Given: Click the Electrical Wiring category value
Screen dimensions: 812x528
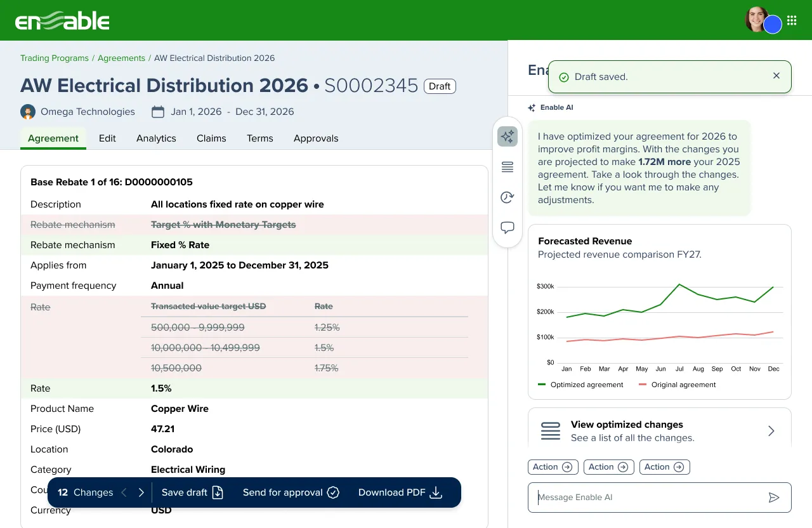Looking at the screenshot, I should pyautogui.click(x=188, y=470).
